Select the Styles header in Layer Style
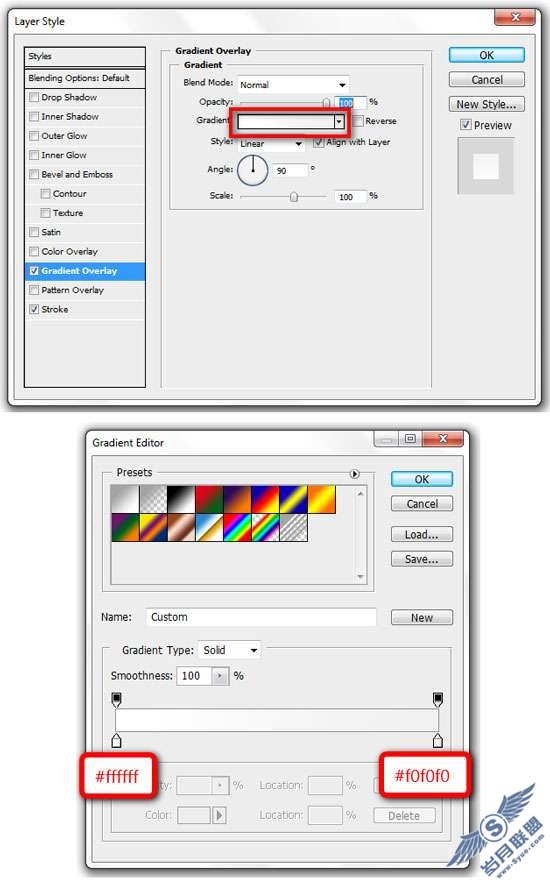The height and width of the screenshot is (885, 550). click(85, 56)
